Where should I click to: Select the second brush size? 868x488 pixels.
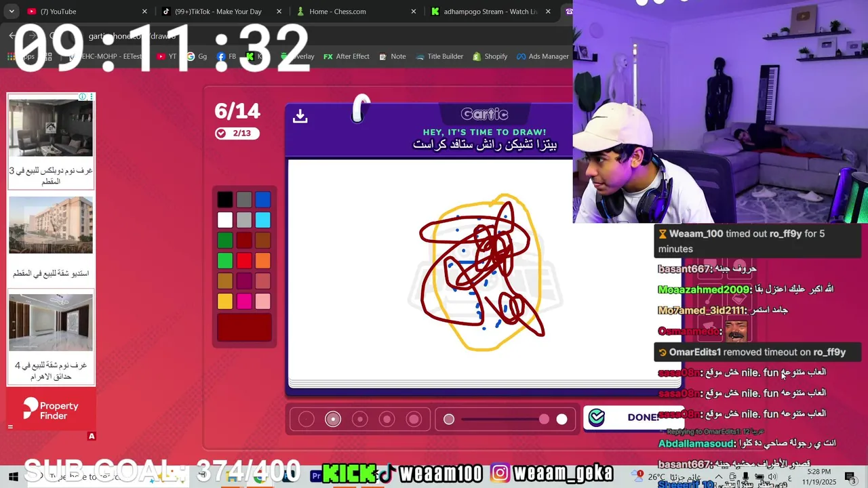(x=333, y=420)
